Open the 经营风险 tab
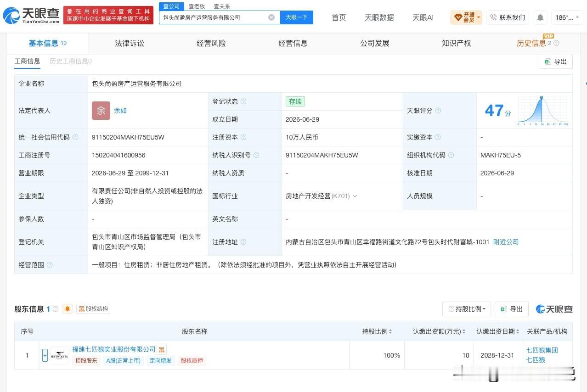This screenshot has width=587, height=392. [x=211, y=43]
